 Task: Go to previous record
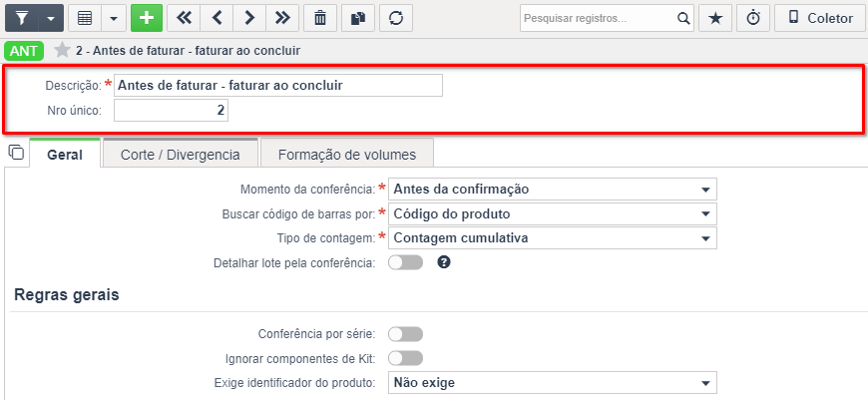tap(217, 18)
